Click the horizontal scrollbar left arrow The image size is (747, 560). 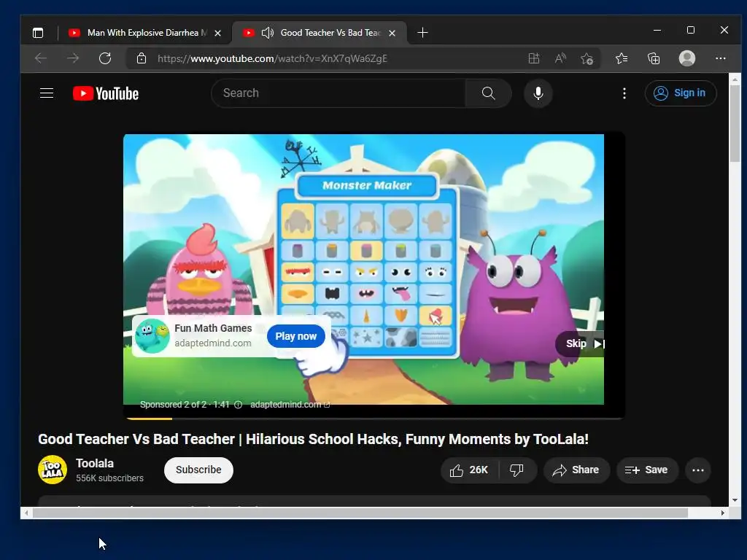pos(26,513)
